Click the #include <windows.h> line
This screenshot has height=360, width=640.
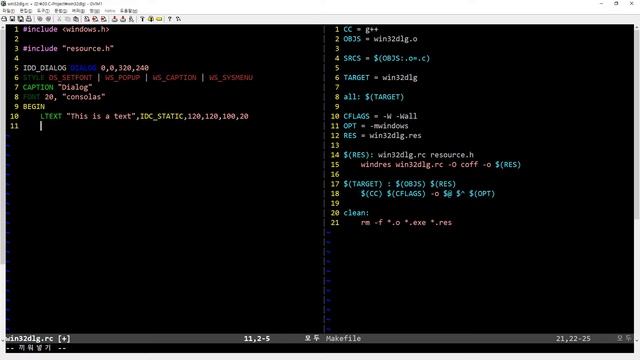tap(66, 29)
